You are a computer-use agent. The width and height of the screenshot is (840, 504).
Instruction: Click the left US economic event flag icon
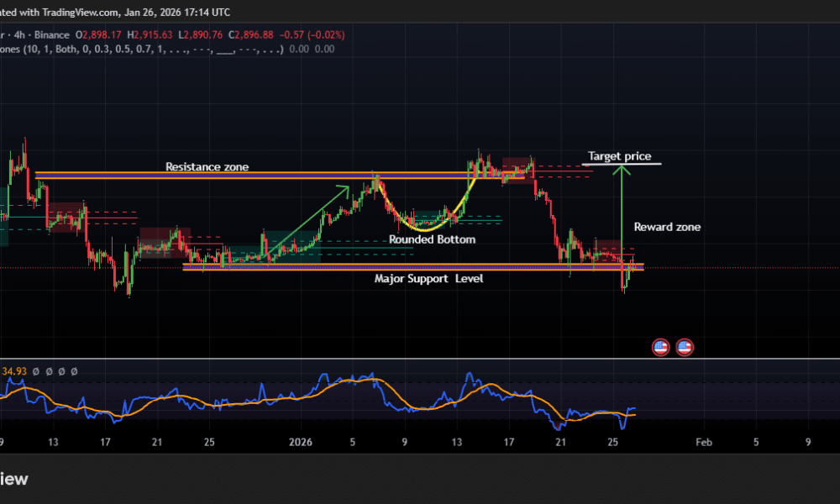661,347
